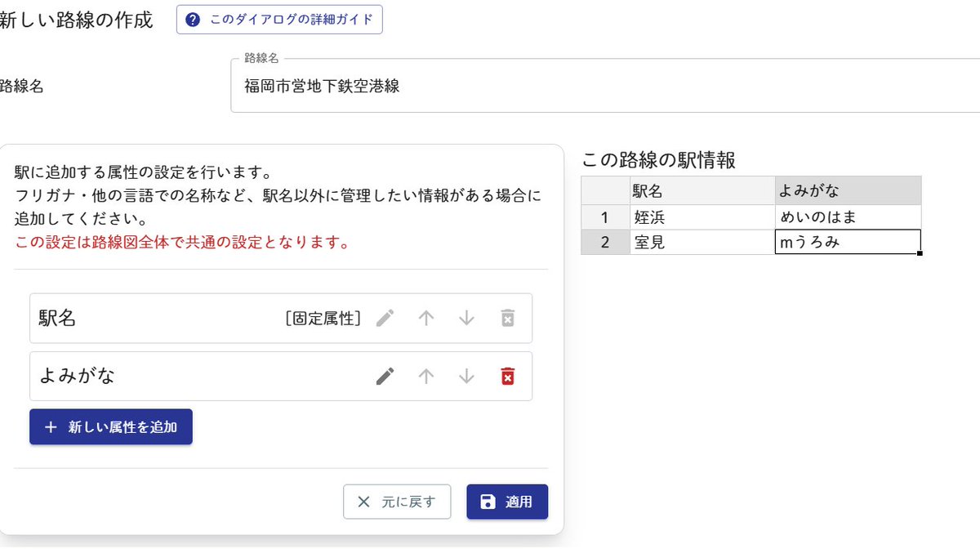The image size is (980, 558).
Task: Delete the よみがな attribute red trash icon
Action: tap(507, 376)
